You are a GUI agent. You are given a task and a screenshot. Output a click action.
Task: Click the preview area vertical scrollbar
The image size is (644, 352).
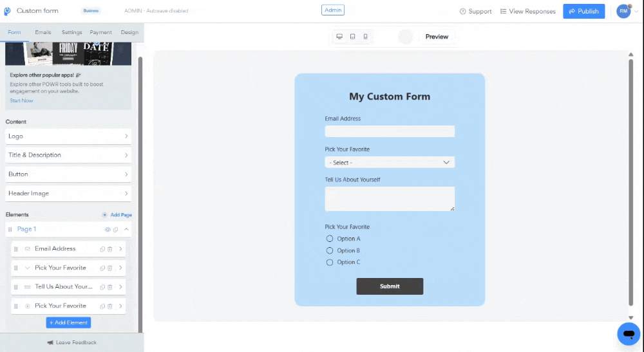[631, 183]
